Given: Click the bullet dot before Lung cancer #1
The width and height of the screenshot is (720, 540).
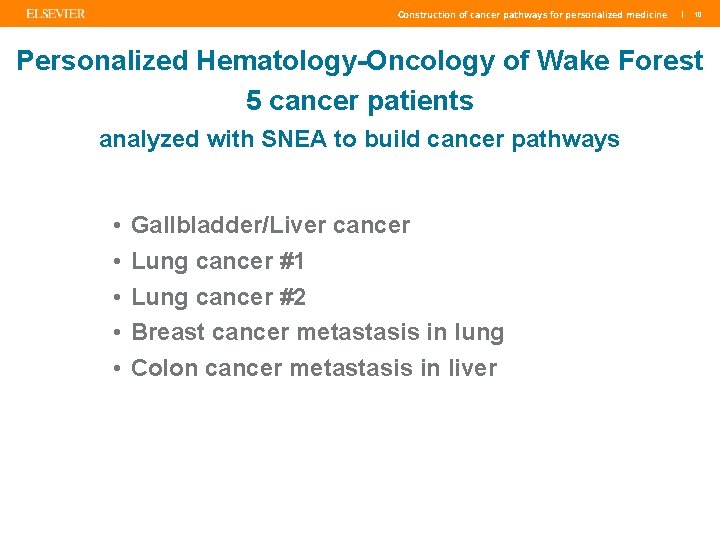Looking at the screenshot, I should tap(117, 262).
